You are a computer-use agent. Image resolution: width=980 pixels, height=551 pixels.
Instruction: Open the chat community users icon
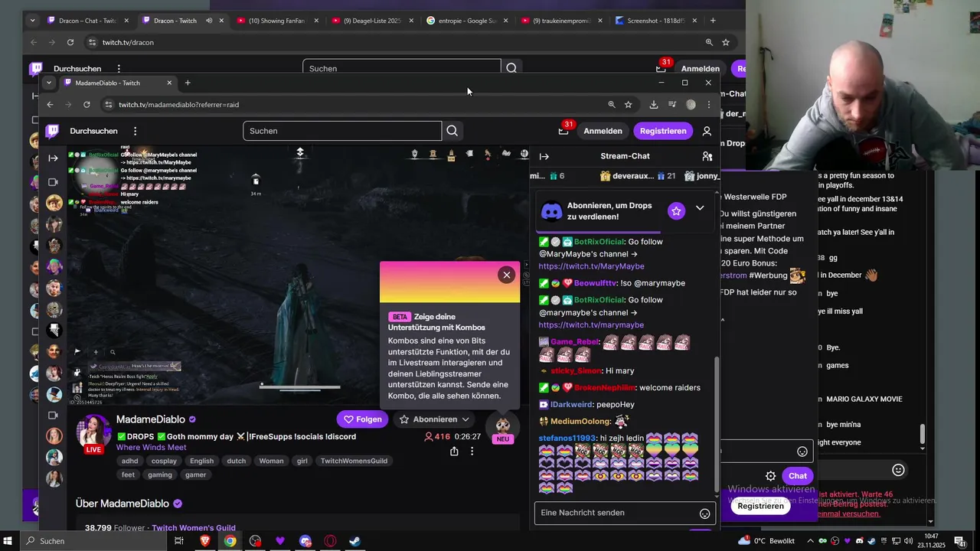pyautogui.click(x=707, y=156)
